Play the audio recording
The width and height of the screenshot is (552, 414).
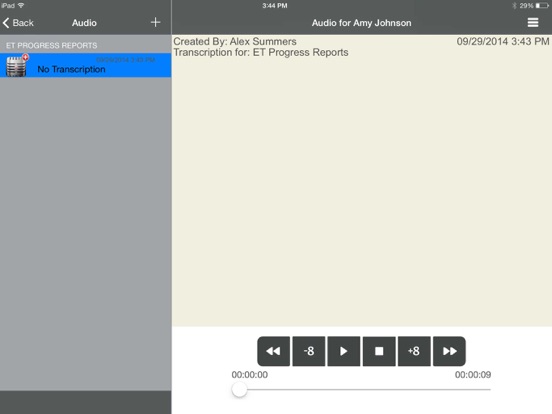(x=344, y=351)
